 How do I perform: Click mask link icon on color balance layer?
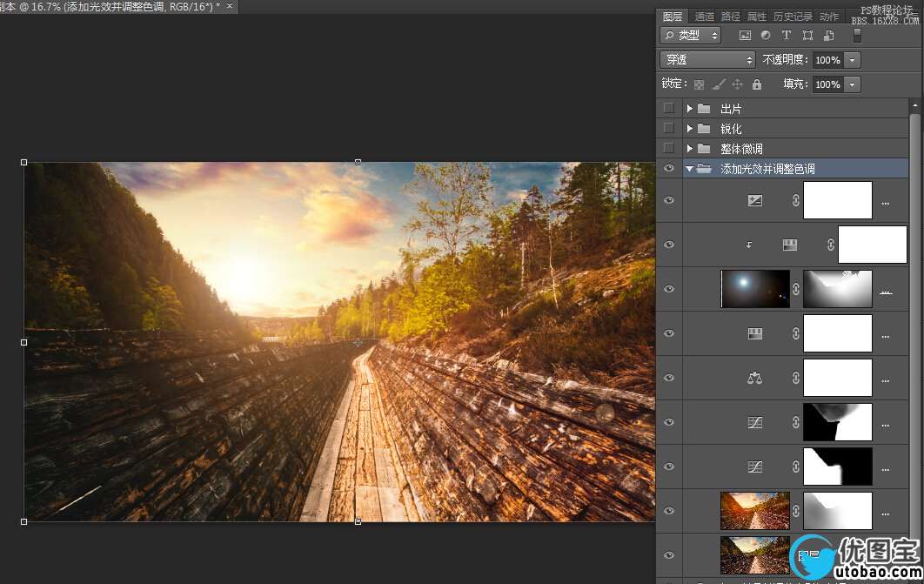click(795, 378)
